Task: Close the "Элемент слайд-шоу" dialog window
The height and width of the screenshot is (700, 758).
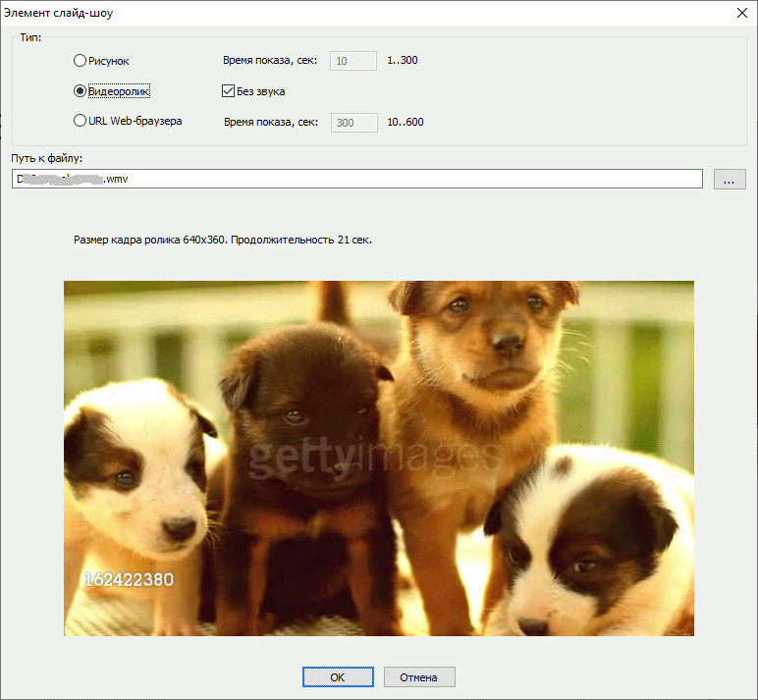Action: click(x=739, y=13)
